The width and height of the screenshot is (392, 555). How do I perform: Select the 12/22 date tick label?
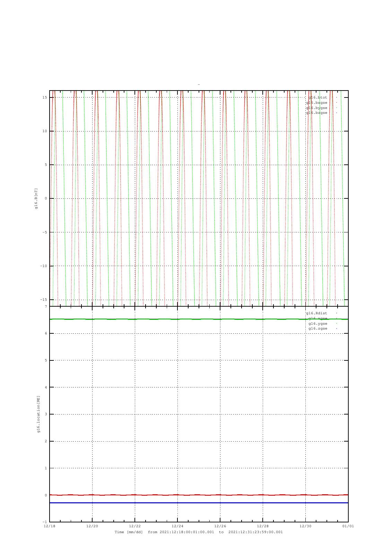(x=135, y=526)
